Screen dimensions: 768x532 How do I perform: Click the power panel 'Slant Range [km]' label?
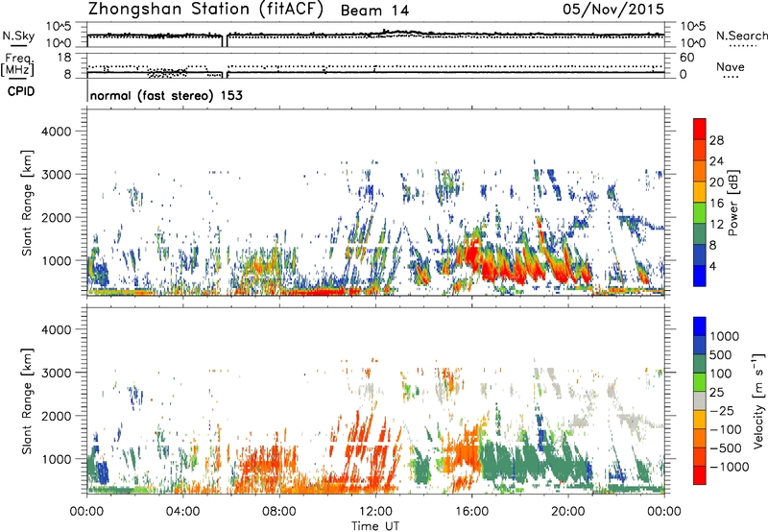click(28, 203)
